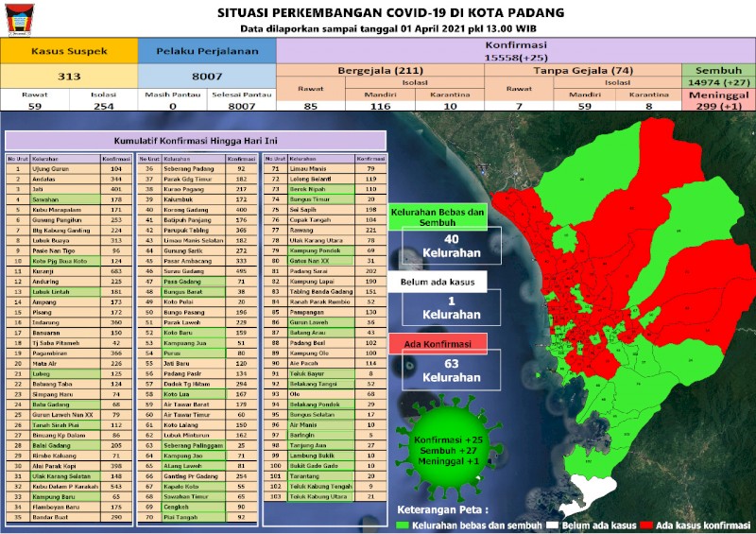Image resolution: width=756 pixels, height=534 pixels.
Task: Select the 'Ujung Gurun' row in the table
Action: tap(69, 169)
